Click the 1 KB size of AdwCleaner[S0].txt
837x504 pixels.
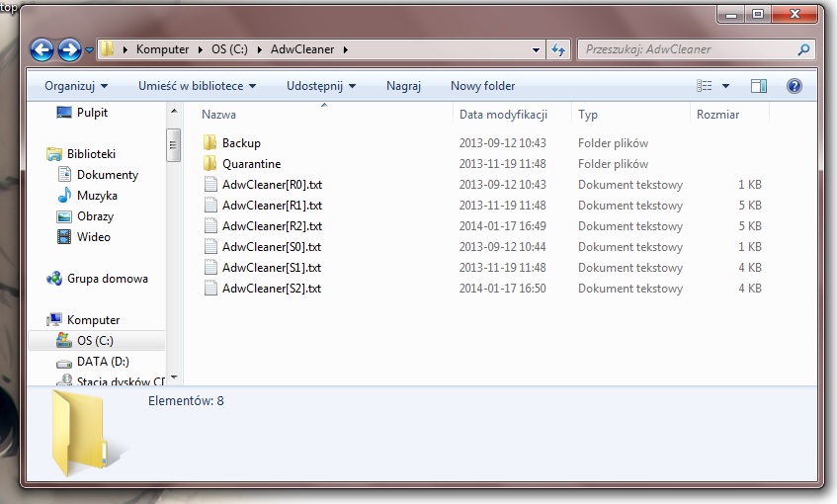[749, 247]
